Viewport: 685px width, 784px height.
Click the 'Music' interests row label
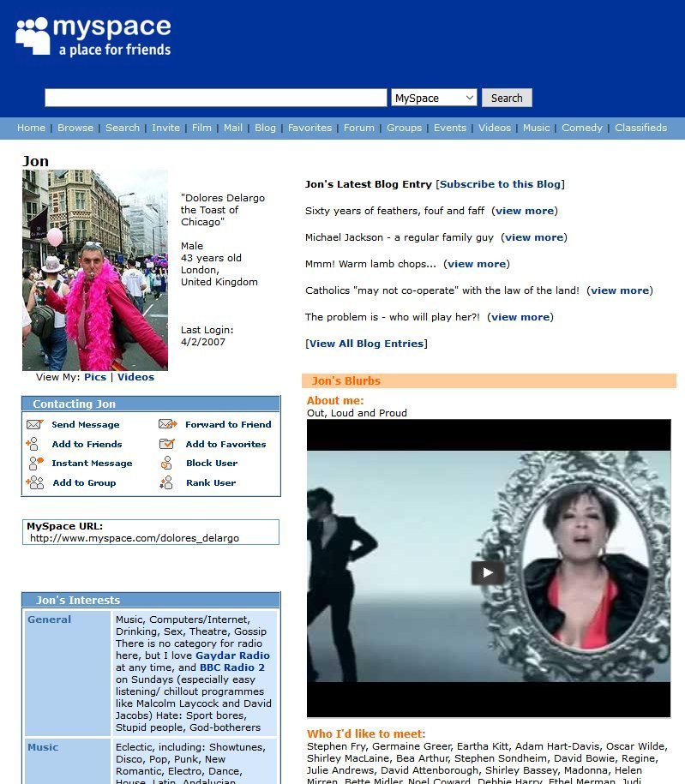pyautogui.click(x=43, y=747)
